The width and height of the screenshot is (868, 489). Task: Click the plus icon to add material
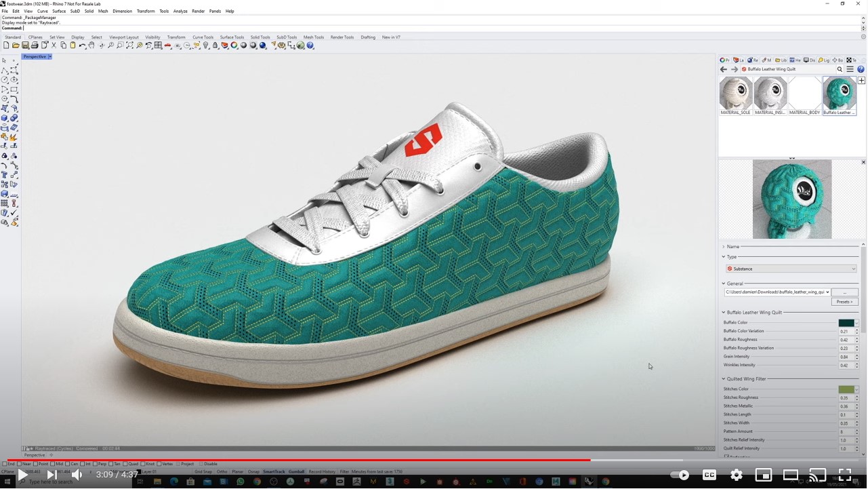tap(862, 81)
